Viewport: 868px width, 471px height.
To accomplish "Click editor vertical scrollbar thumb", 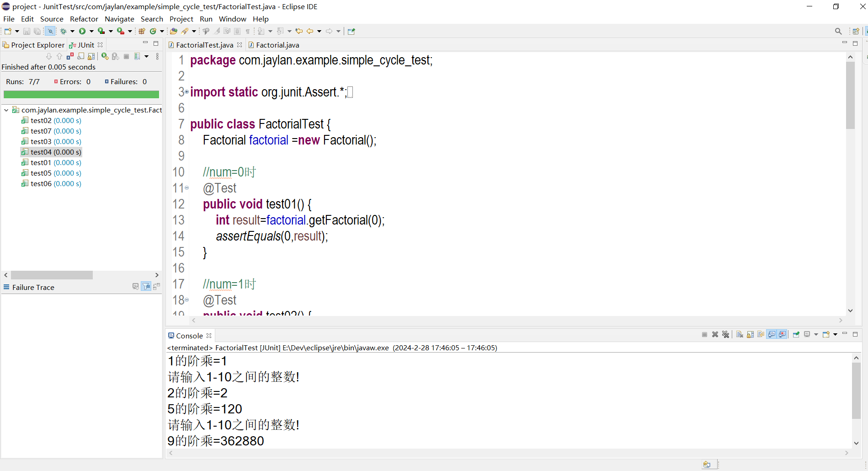I will pyautogui.click(x=850, y=95).
